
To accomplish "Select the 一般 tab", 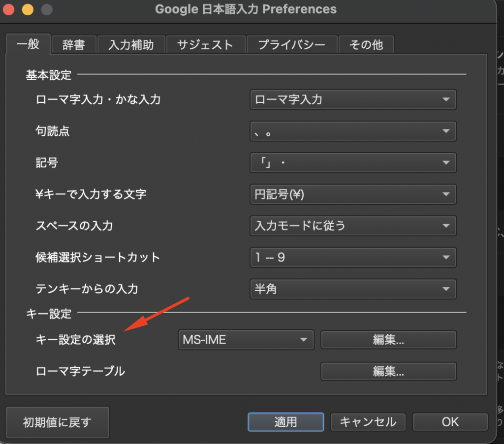I will click(28, 44).
